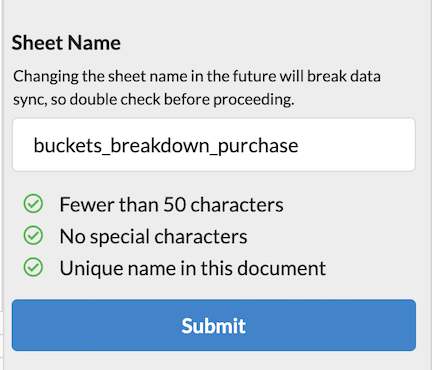Click the Submit button
Screen dimensions: 432x370
pos(214,325)
